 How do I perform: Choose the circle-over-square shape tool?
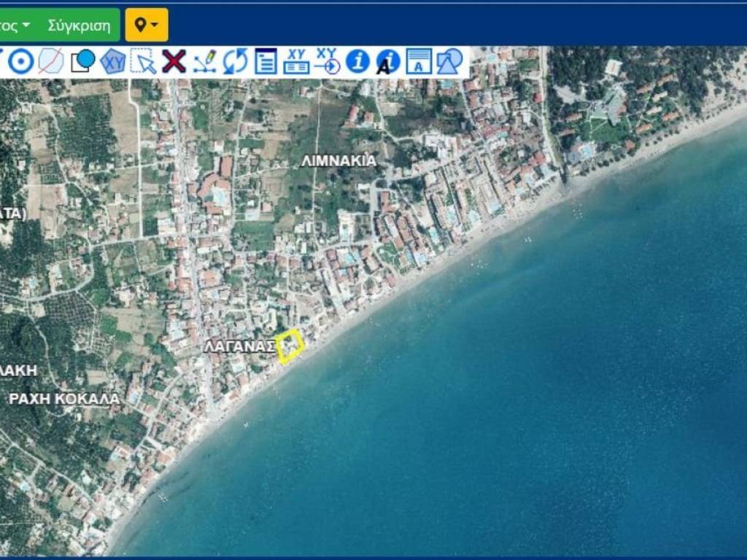(82, 62)
